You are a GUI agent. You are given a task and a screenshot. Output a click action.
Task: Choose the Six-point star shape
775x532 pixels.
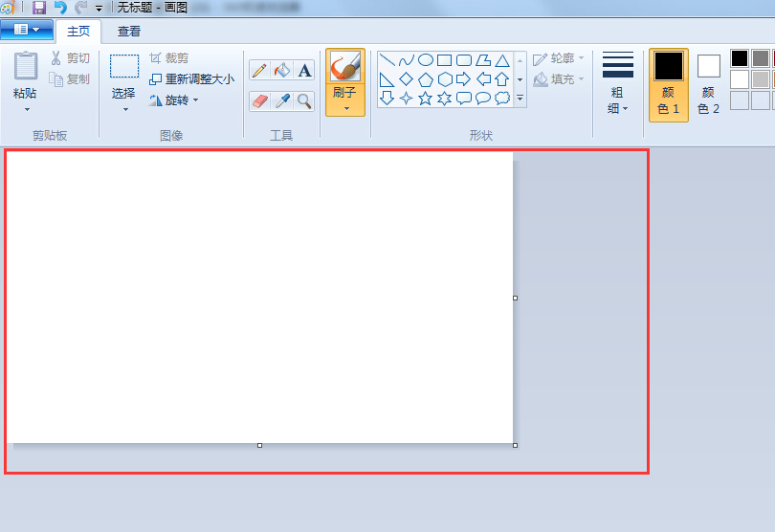tap(444, 98)
